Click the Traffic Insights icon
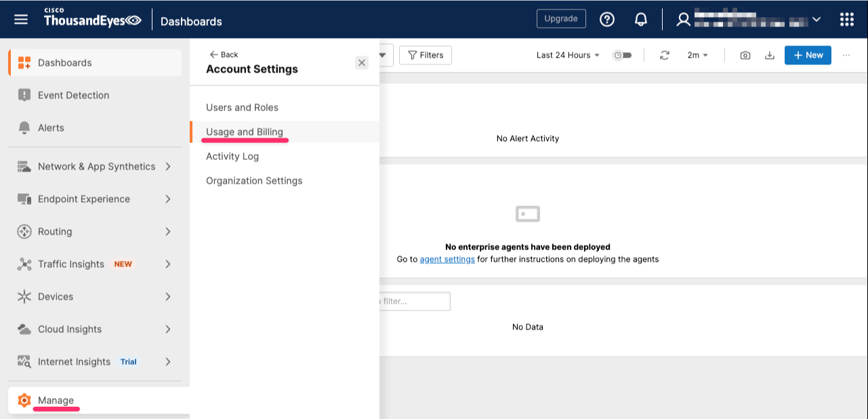Image resolution: width=868 pixels, height=419 pixels. [24, 264]
